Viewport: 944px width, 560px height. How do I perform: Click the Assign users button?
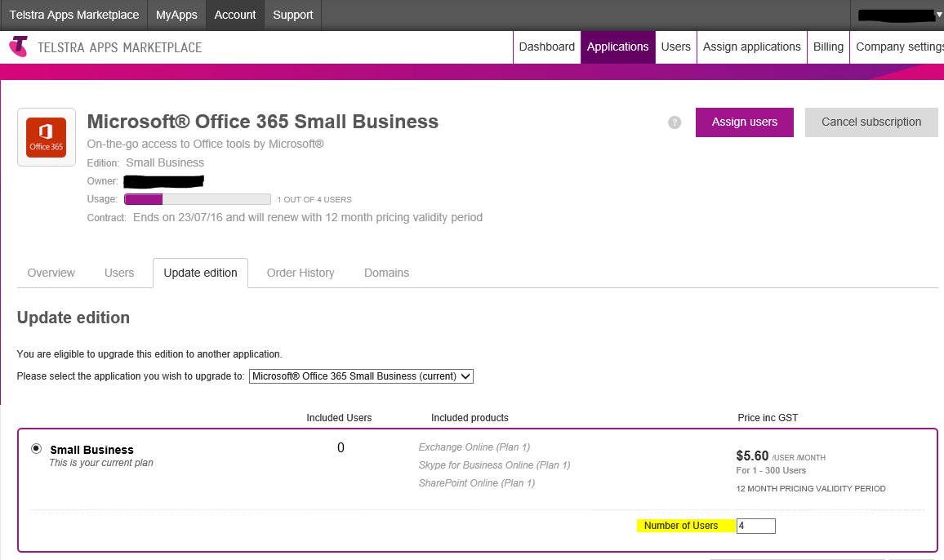(x=744, y=122)
